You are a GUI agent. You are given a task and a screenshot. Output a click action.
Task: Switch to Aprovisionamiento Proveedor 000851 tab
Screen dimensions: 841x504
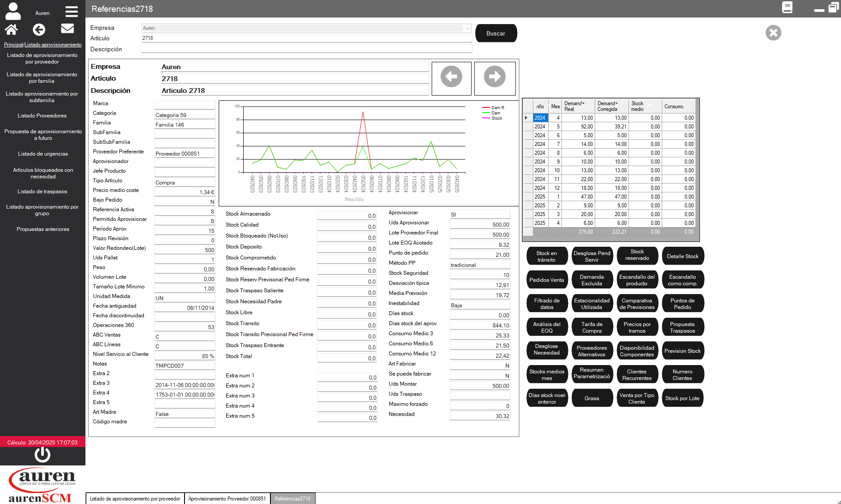coord(227,499)
